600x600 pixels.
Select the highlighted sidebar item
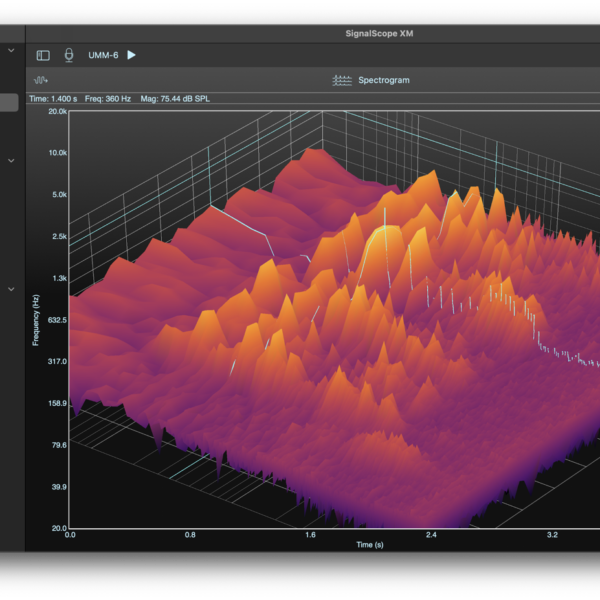pos(8,103)
